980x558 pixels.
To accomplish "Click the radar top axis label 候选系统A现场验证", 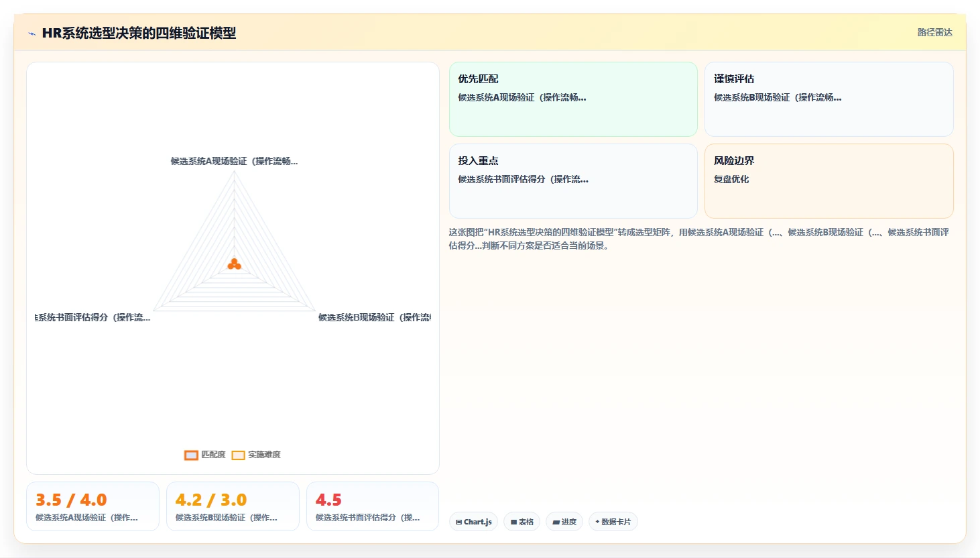I will point(234,161).
